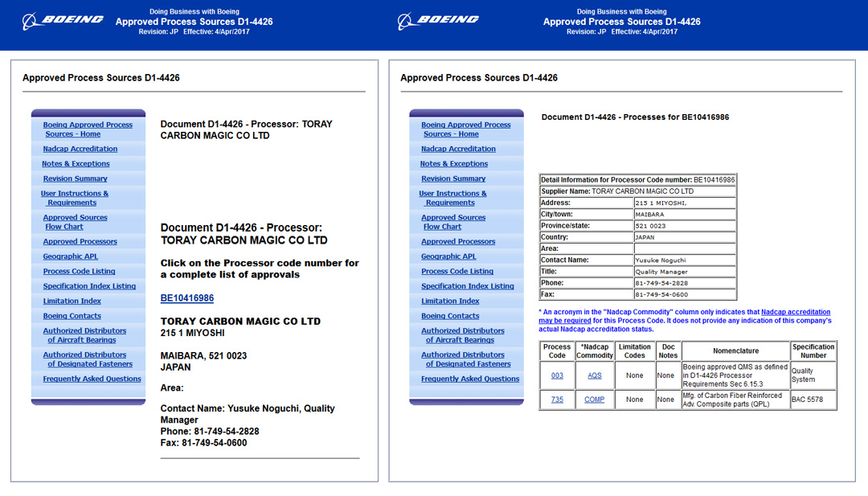The image size is (868, 496).
Task: Open Boeing Contacts in right page sidebar
Action: point(450,316)
